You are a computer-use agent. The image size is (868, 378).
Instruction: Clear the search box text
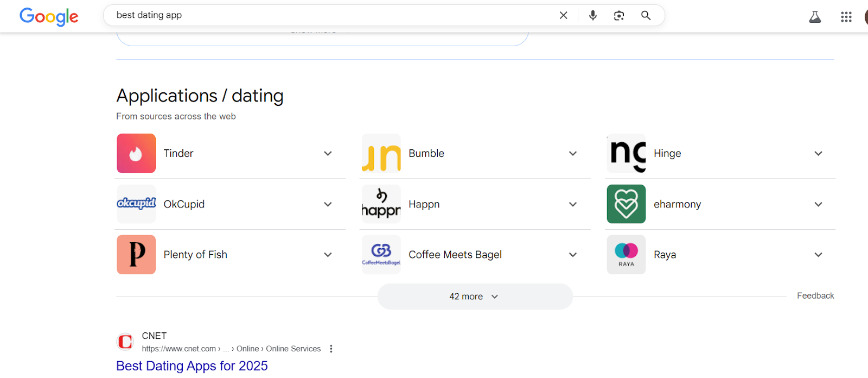coord(564,15)
